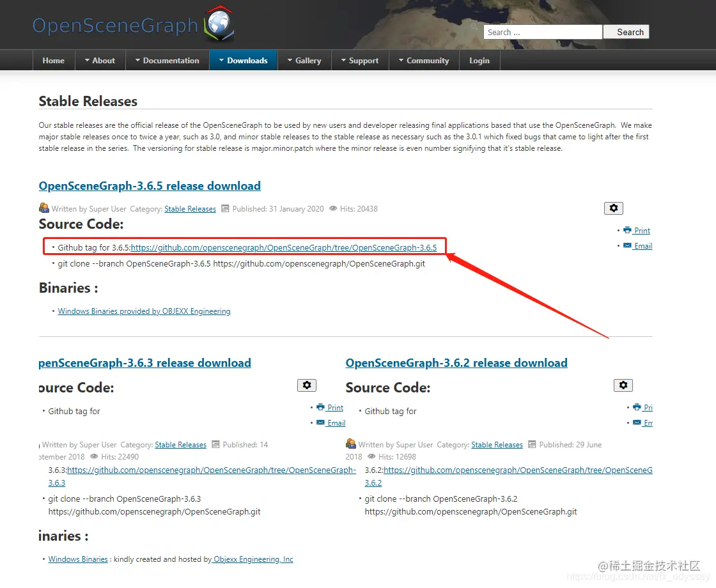716x588 pixels.
Task: Open the Downloads dropdown menu
Action: point(244,60)
